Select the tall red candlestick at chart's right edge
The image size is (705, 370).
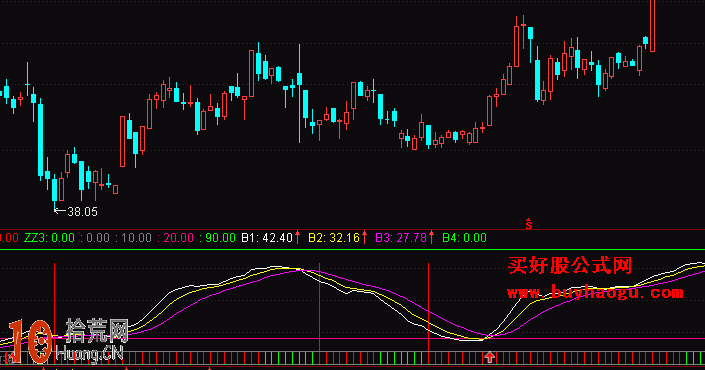[652, 26]
